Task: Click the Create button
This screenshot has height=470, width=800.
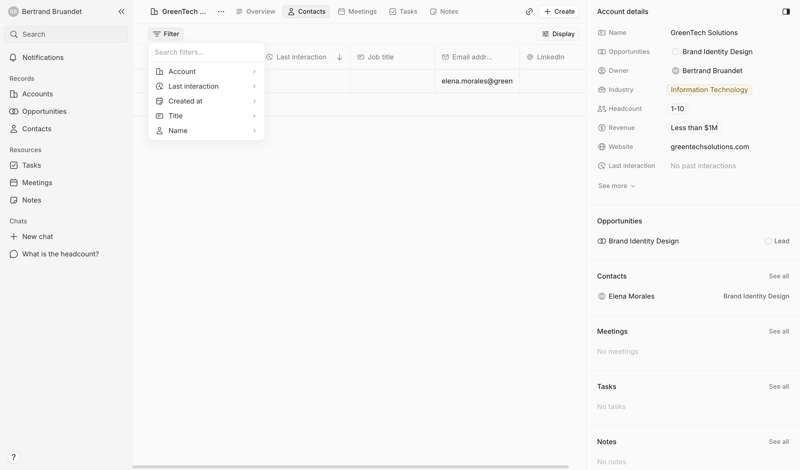Action: 559,11
